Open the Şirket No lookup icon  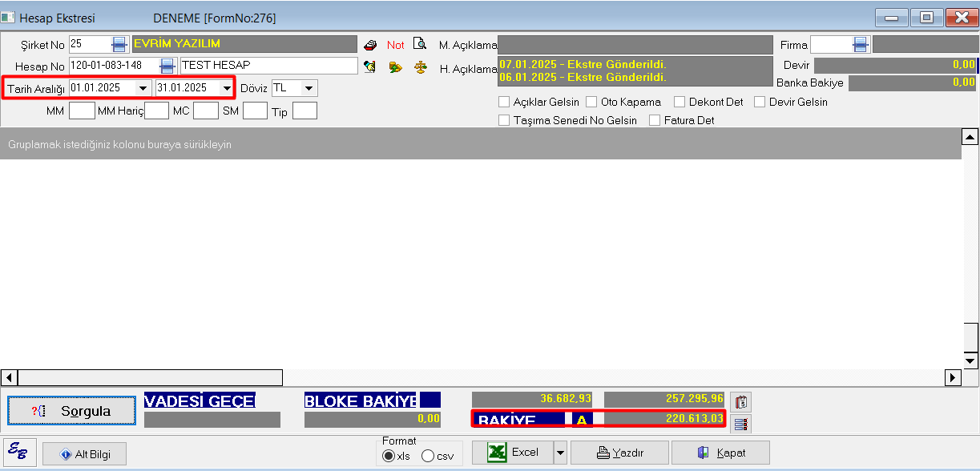pyautogui.click(x=119, y=44)
